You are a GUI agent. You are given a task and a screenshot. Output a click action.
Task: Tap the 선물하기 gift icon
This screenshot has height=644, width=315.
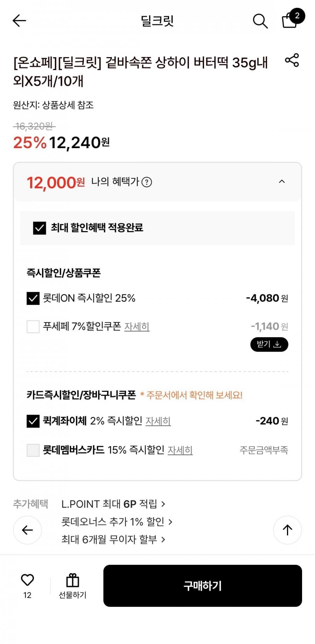[72, 580]
